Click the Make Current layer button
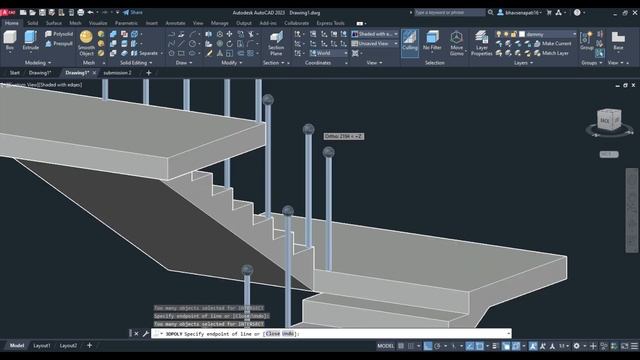The height and width of the screenshot is (360, 640). tap(553, 43)
